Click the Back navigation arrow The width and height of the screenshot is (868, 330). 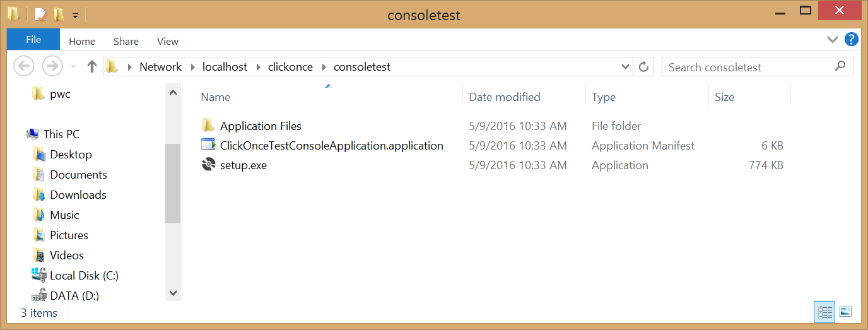click(23, 66)
